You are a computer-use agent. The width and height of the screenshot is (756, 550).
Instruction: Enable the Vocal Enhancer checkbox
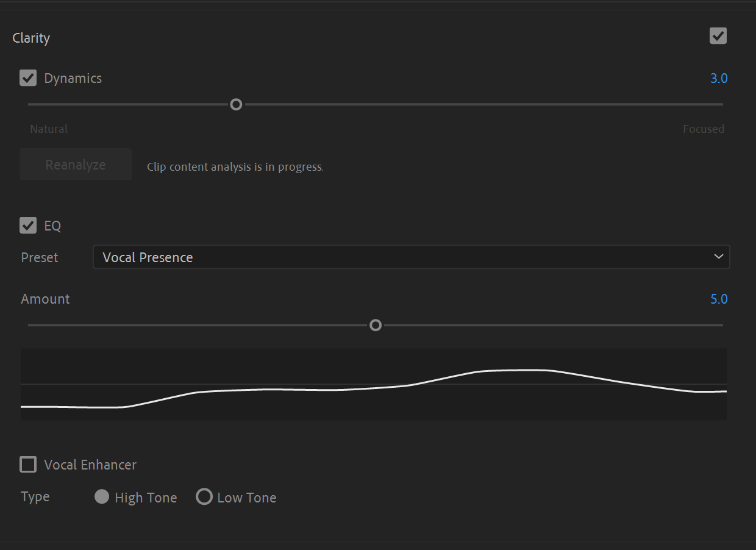pyautogui.click(x=28, y=465)
